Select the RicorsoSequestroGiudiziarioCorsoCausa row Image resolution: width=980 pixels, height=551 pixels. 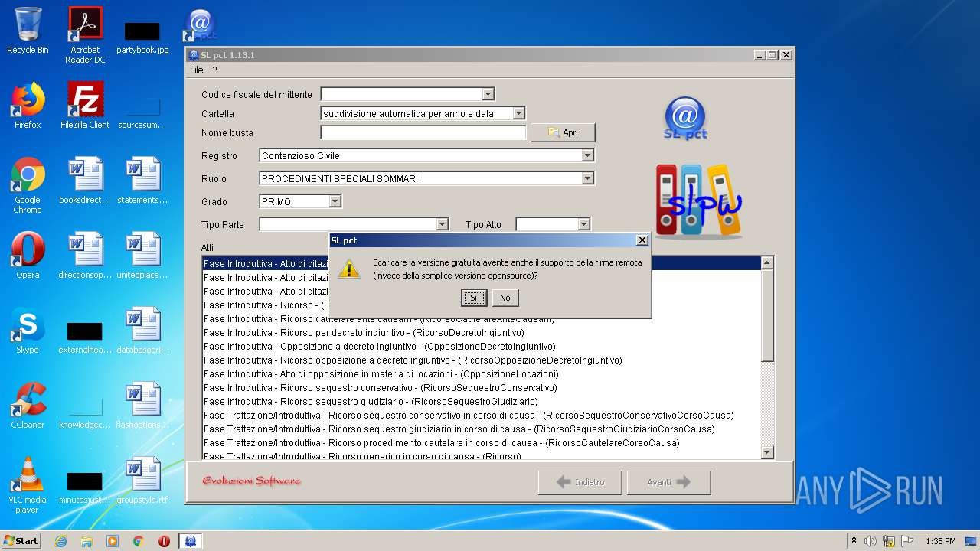[482, 429]
